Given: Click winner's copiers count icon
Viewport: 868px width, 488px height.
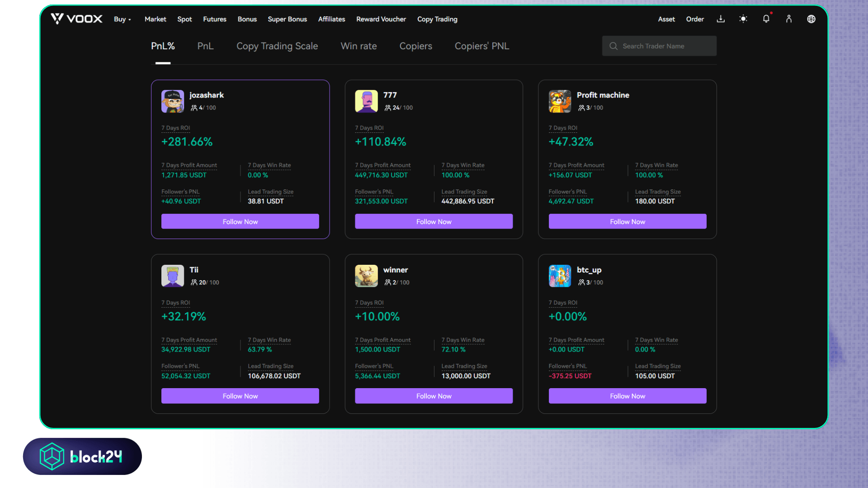Looking at the screenshot, I should click(x=387, y=282).
